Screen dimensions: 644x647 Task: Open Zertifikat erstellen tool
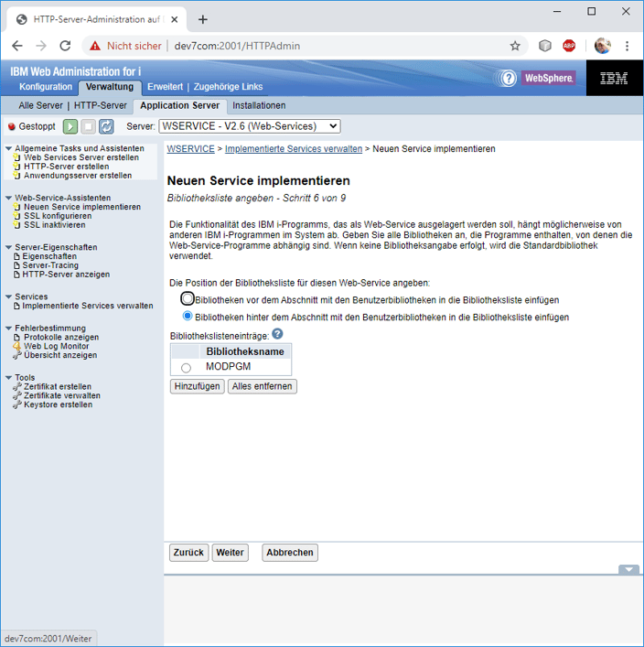click(58, 386)
